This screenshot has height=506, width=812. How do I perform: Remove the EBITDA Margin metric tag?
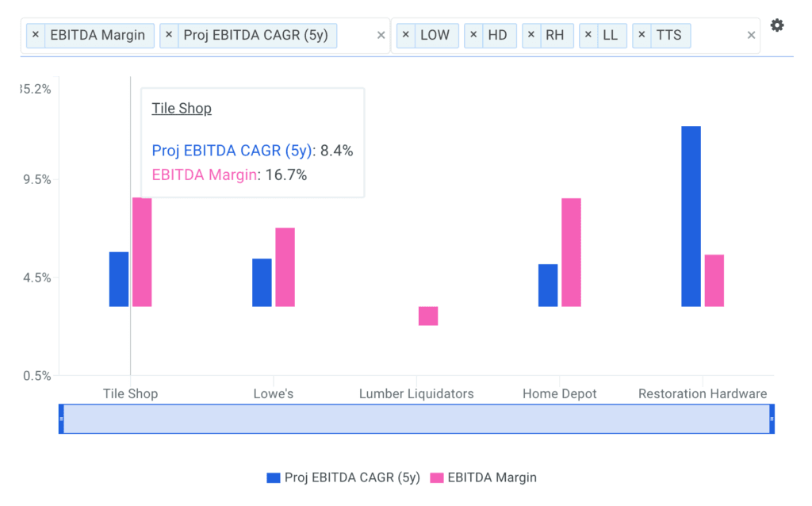click(x=36, y=36)
